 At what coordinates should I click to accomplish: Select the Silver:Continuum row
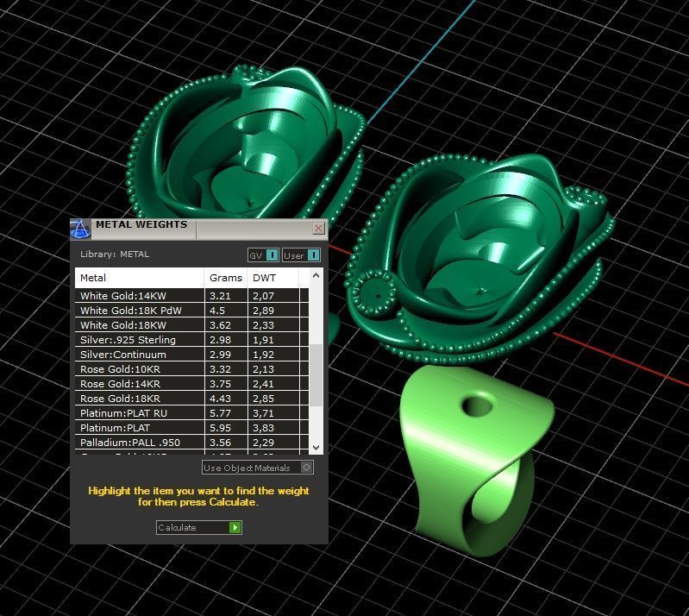[192, 355]
